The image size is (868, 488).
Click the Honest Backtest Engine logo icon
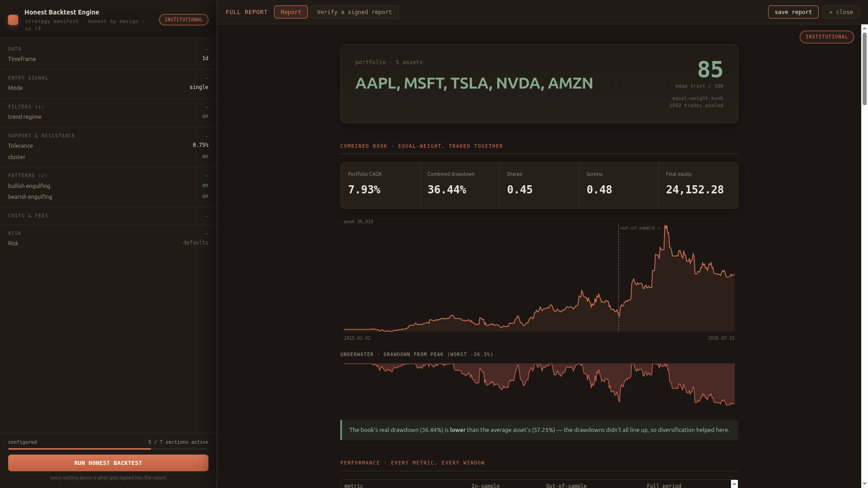[13, 20]
